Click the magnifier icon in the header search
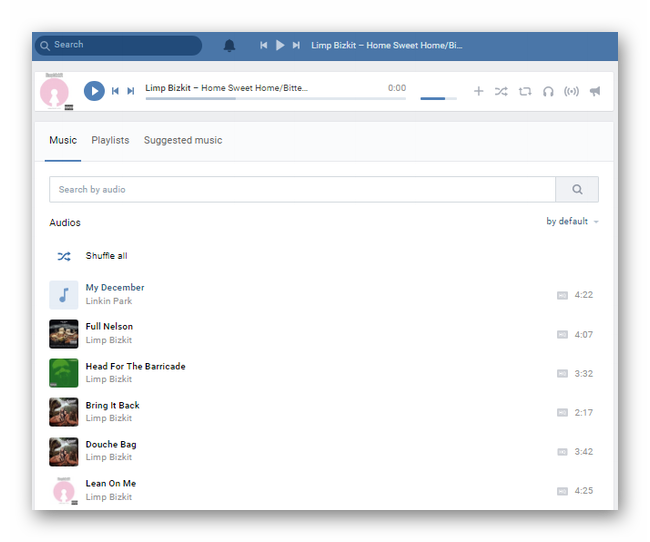 (x=45, y=46)
